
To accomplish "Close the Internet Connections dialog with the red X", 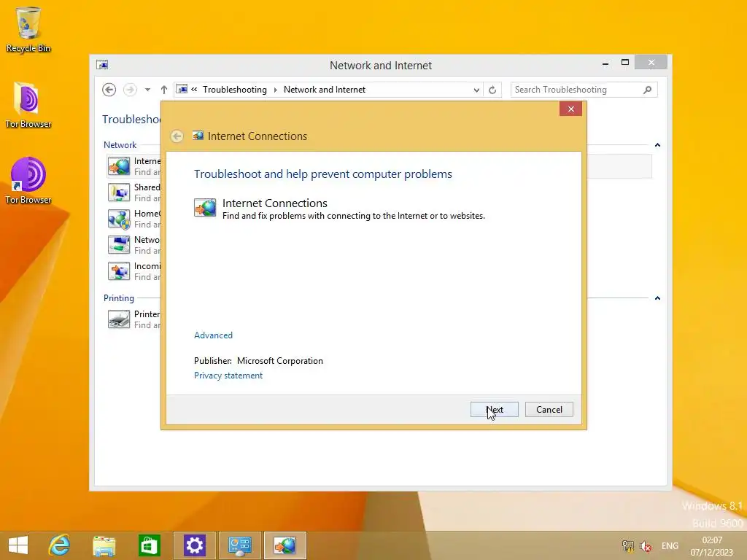I will (x=570, y=109).
